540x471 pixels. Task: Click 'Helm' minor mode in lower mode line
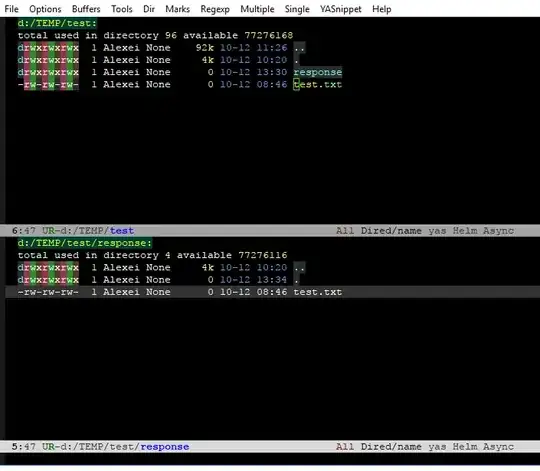click(x=465, y=447)
